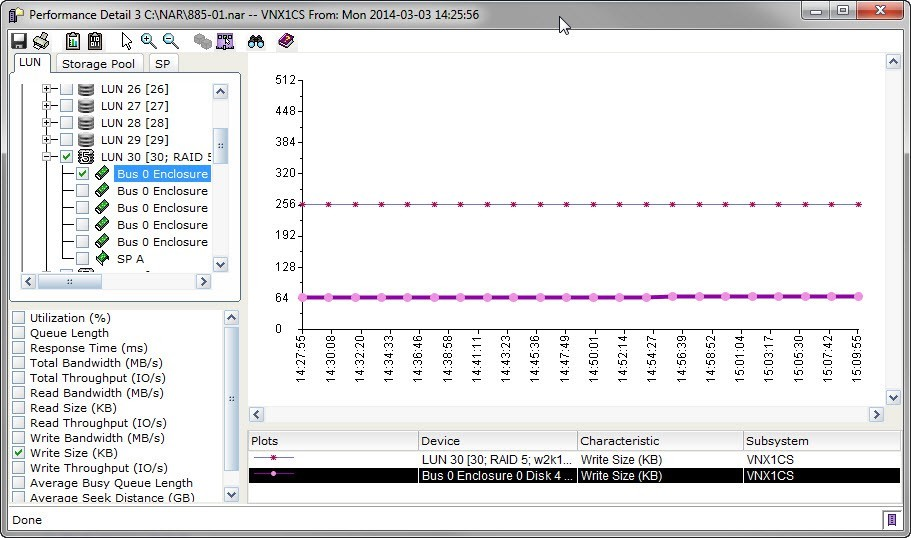Click the green SP A processor icon

pyautogui.click(x=102, y=258)
